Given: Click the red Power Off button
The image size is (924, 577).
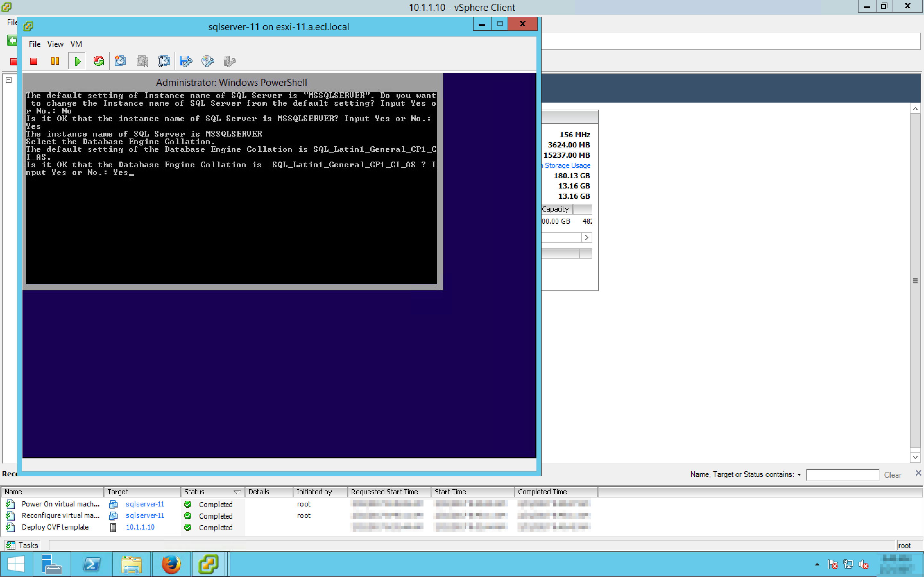Looking at the screenshot, I should point(34,61).
